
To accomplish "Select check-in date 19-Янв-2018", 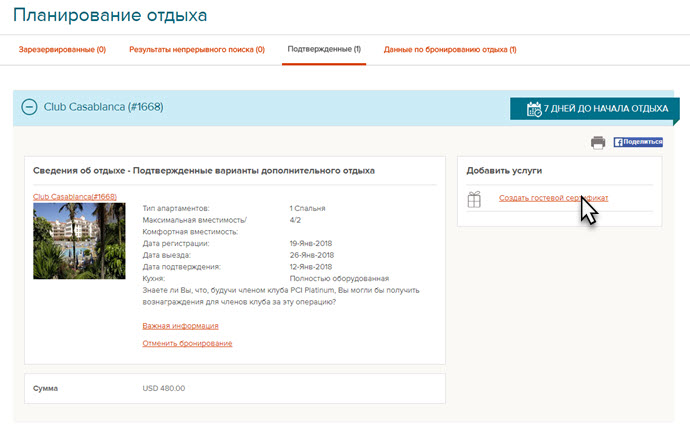I will pyautogui.click(x=311, y=243).
